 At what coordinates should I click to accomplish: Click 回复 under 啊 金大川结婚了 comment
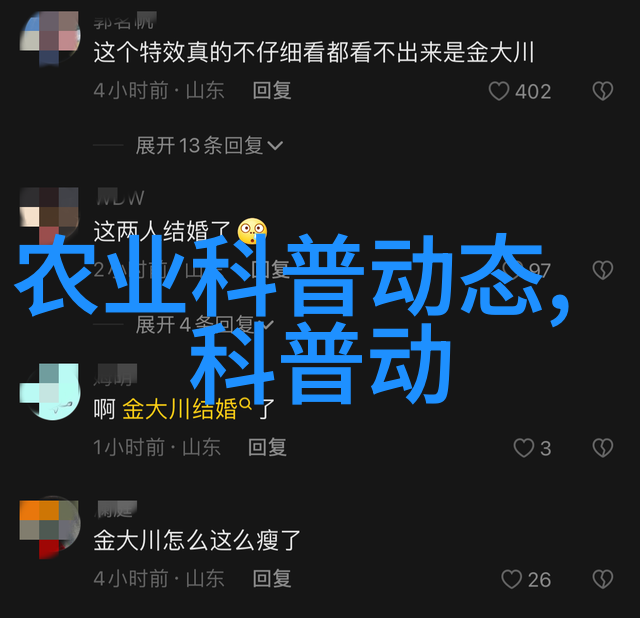(x=267, y=447)
